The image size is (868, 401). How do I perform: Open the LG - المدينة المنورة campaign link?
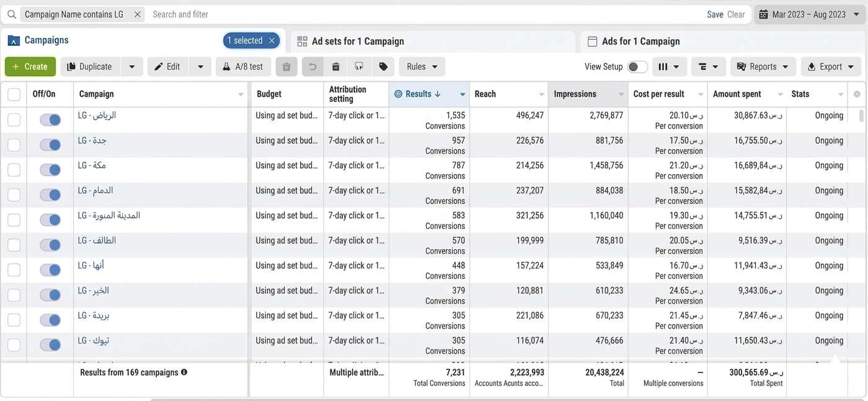[x=109, y=216]
